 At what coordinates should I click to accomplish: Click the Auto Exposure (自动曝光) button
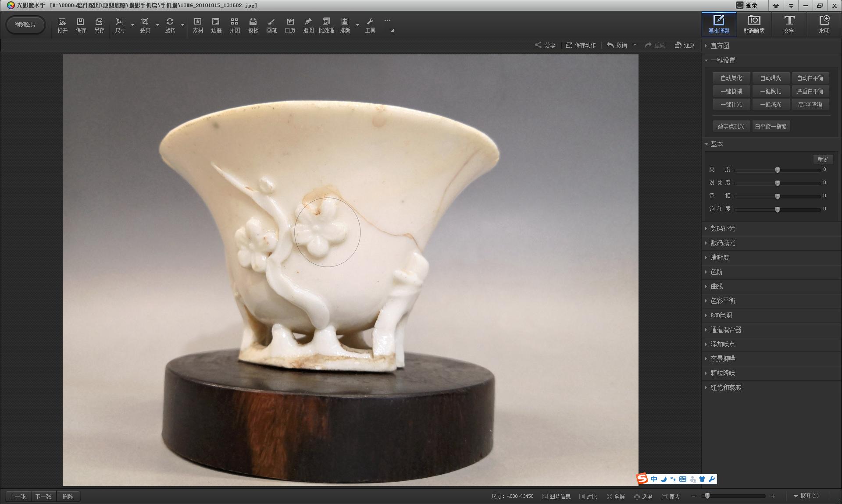[771, 78]
